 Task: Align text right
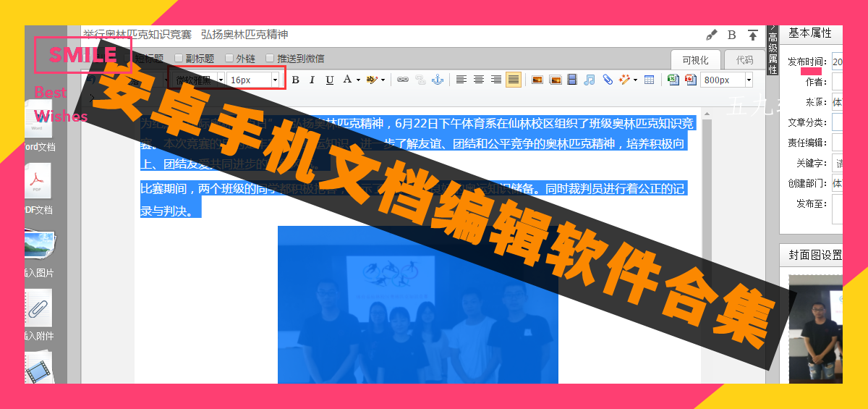click(x=496, y=80)
